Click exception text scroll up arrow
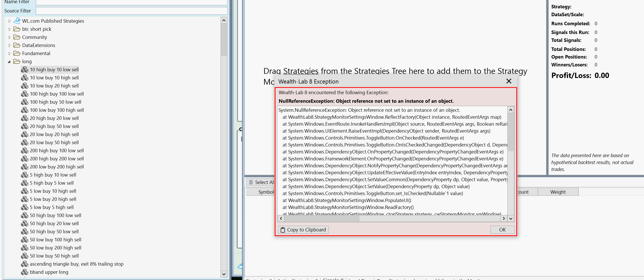 (511, 110)
